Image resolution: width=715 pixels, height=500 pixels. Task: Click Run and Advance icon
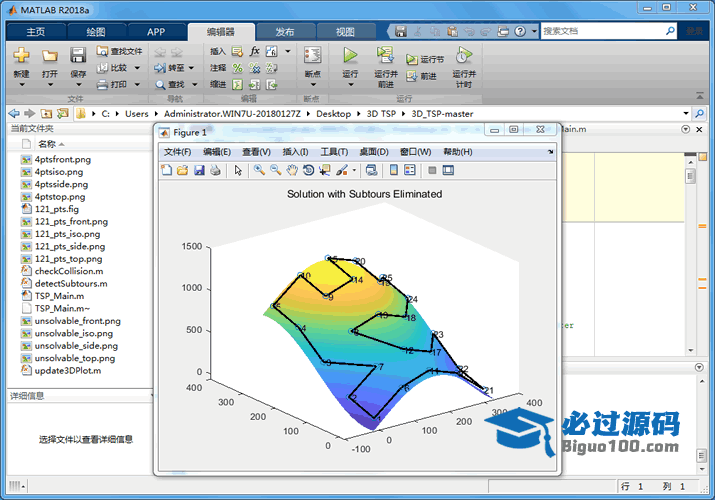pyautogui.click(x=385, y=55)
